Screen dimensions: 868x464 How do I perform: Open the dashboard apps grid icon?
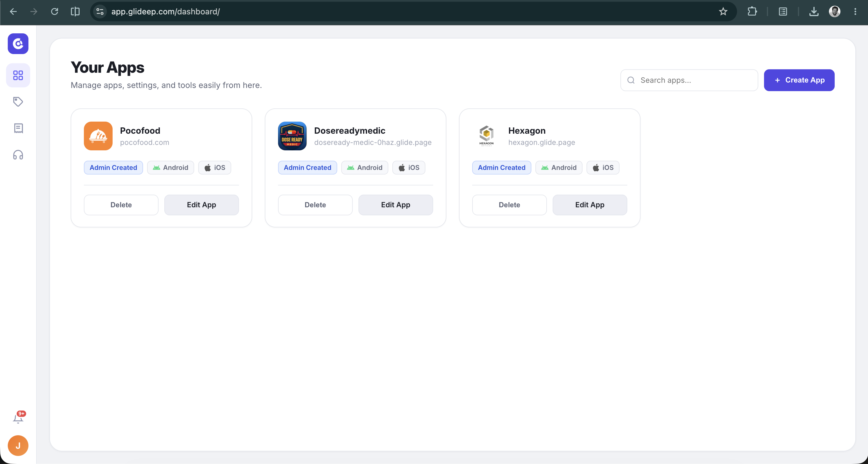click(x=18, y=75)
